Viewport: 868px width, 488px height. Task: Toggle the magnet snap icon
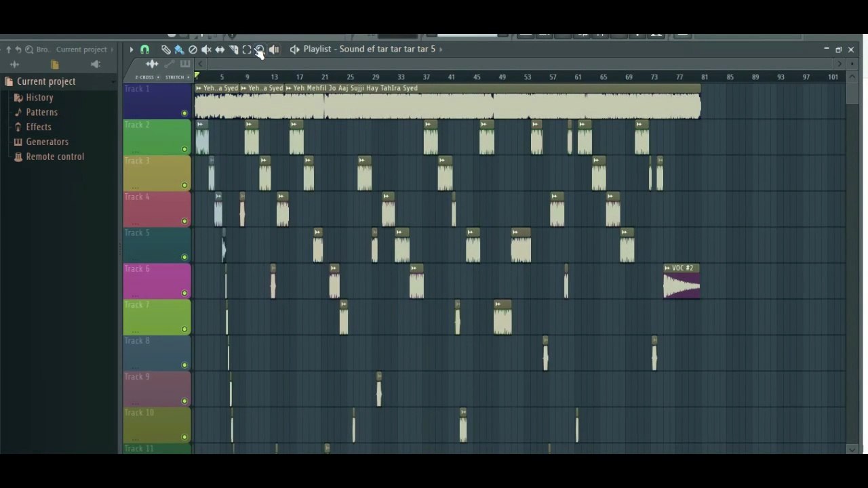click(x=144, y=49)
